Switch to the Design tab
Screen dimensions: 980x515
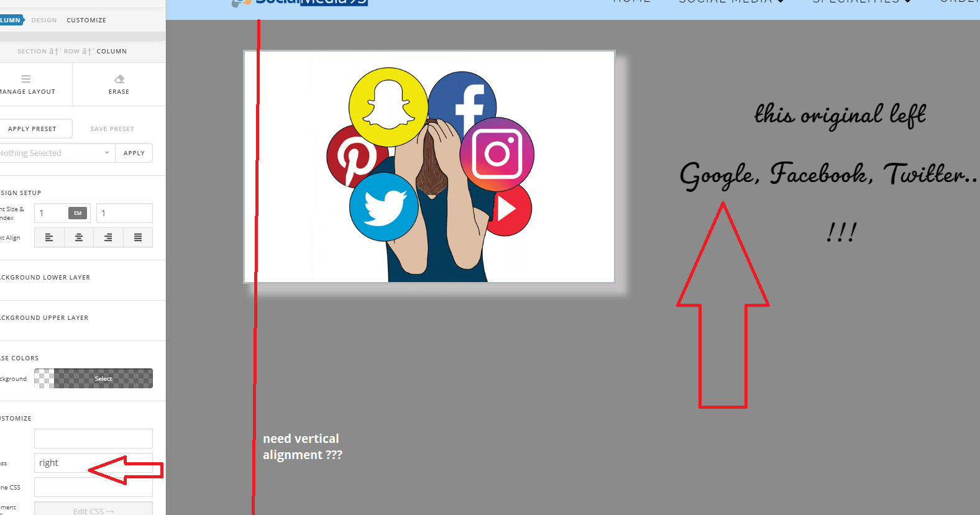(x=44, y=21)
